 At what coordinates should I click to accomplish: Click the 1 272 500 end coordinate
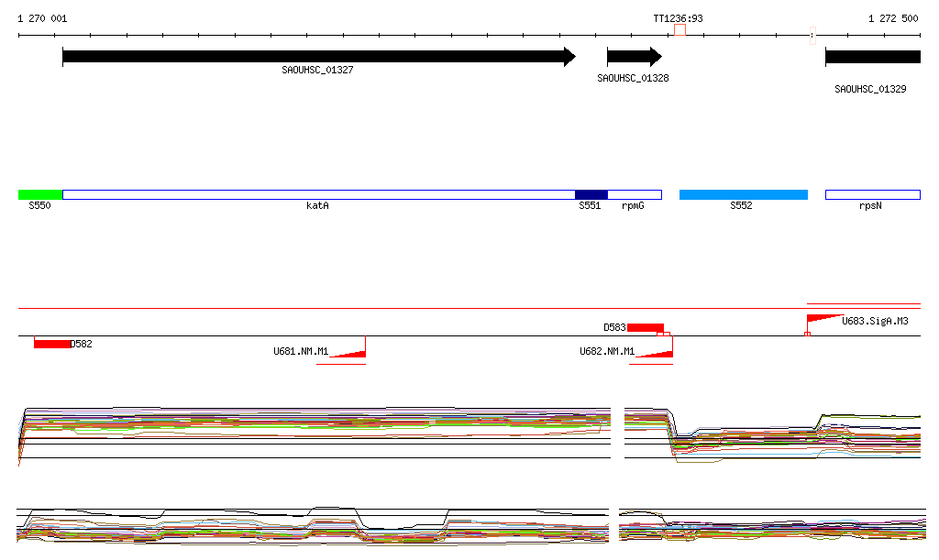pos(893,18)
